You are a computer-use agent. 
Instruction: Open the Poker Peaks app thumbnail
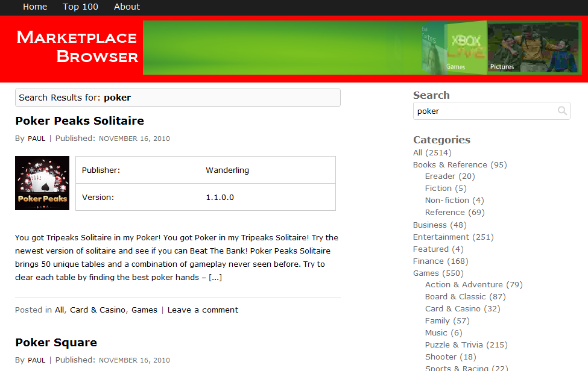[42, 183]
